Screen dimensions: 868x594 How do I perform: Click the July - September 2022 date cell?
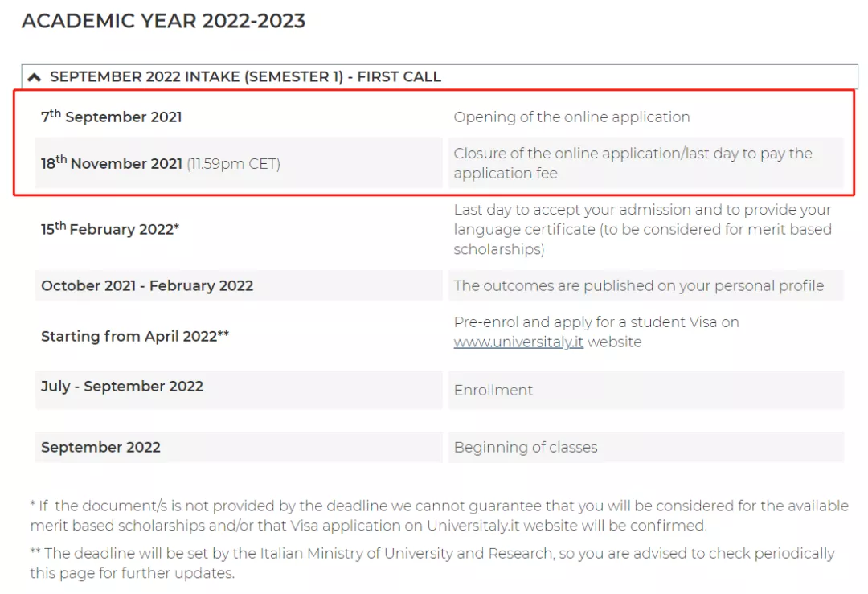pos(122,386)
